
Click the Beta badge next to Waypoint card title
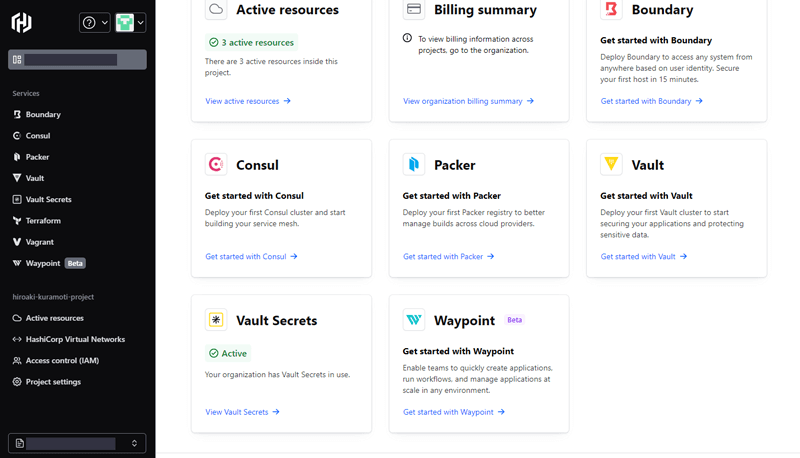pos(514,320)
